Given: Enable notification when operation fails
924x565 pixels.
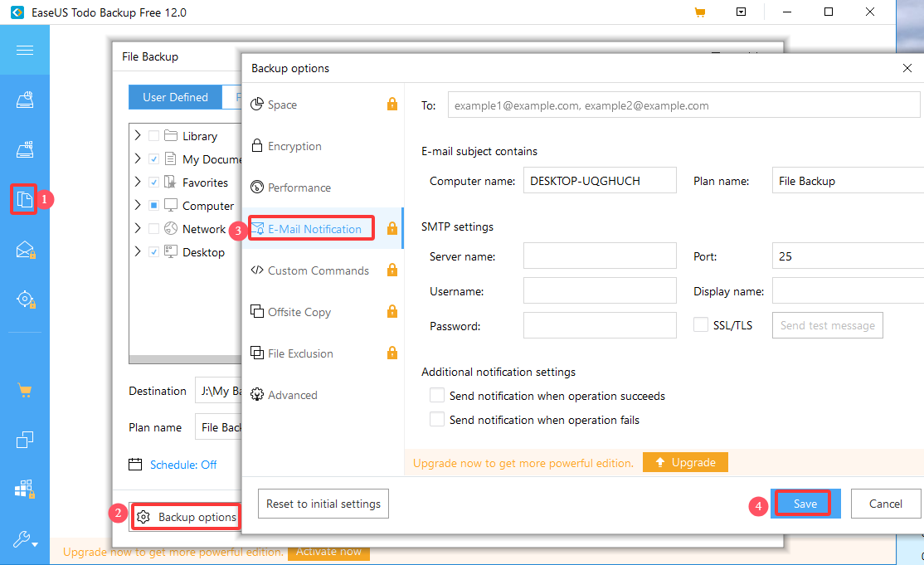Looking at the screenshot, I should tap(437, 420).
